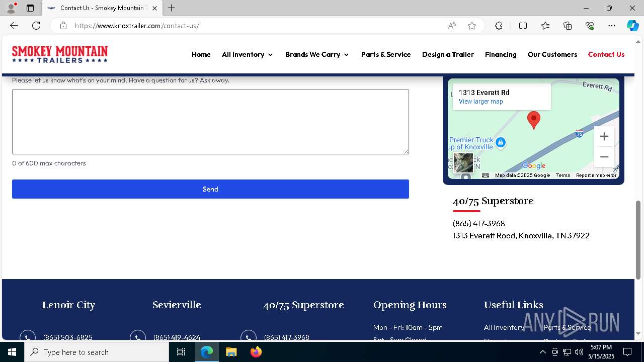
Task: Open the Our Customers page
Action: (552, 54)
